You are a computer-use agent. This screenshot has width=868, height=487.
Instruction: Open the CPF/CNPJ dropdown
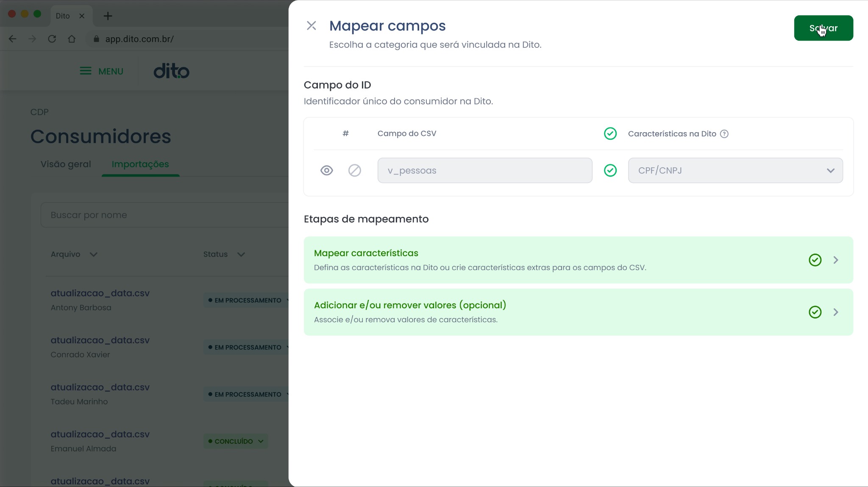(735, 171)
